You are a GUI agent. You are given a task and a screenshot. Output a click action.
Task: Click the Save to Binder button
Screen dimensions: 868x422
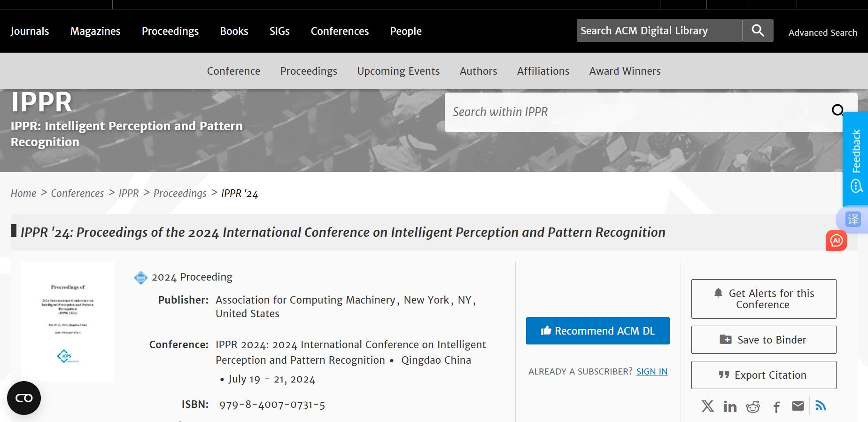tap(764, 340)
